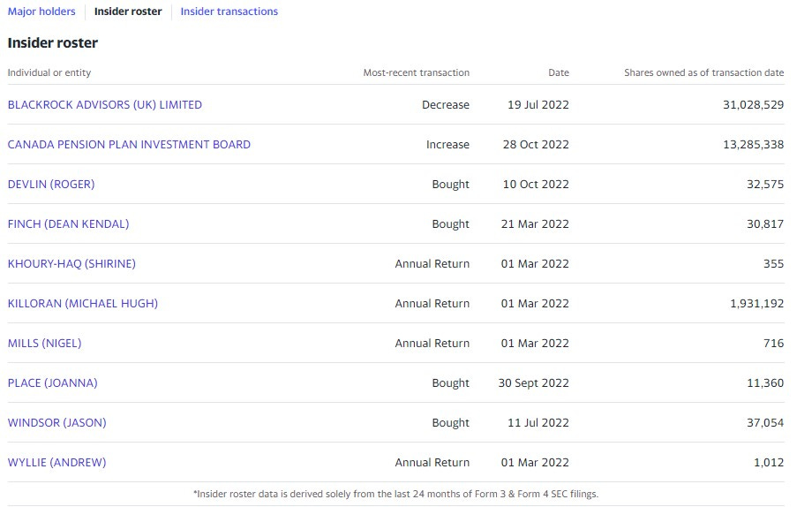Click the 'Individual or entity' column header

49,72
